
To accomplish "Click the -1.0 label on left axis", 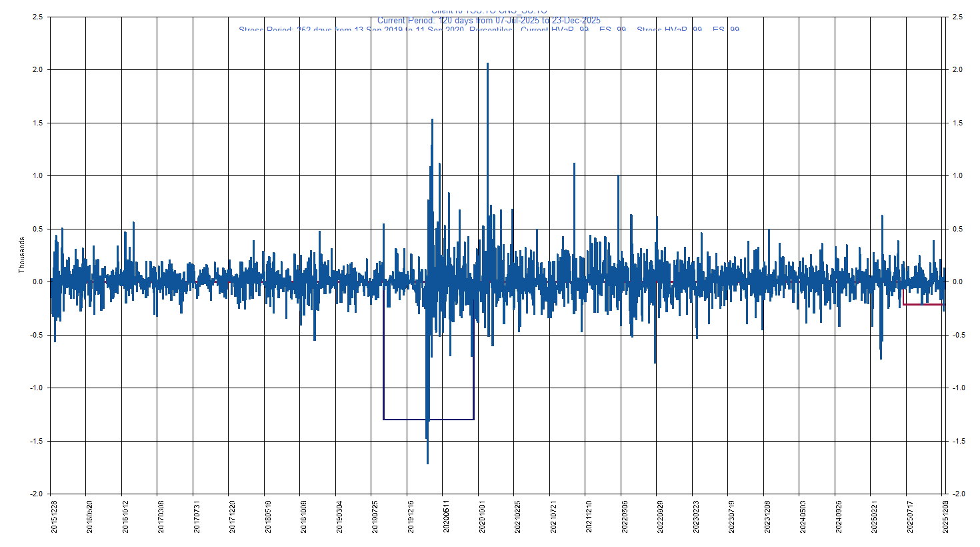I will click(36, 388).
